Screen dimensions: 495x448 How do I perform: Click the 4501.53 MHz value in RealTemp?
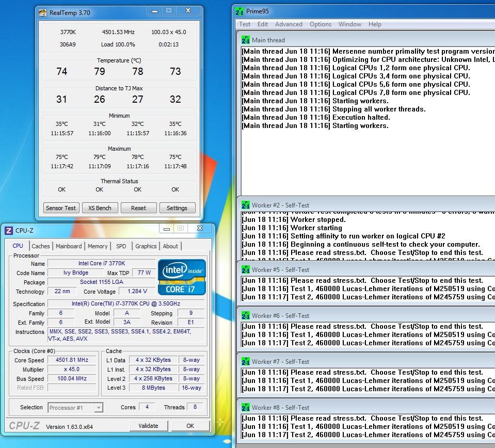tap(118, 32)
